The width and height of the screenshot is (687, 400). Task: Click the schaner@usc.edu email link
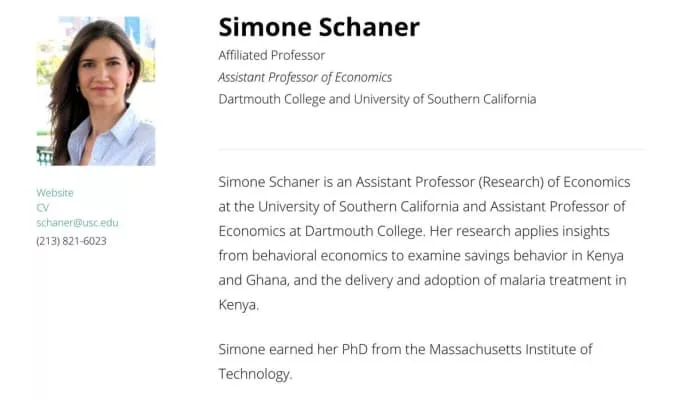point(77,222)
